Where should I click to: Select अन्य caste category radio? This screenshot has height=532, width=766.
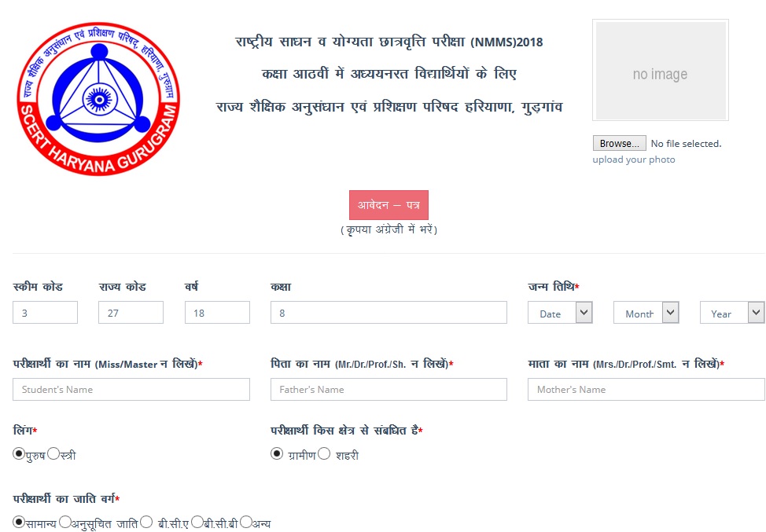tap(246, 523)
